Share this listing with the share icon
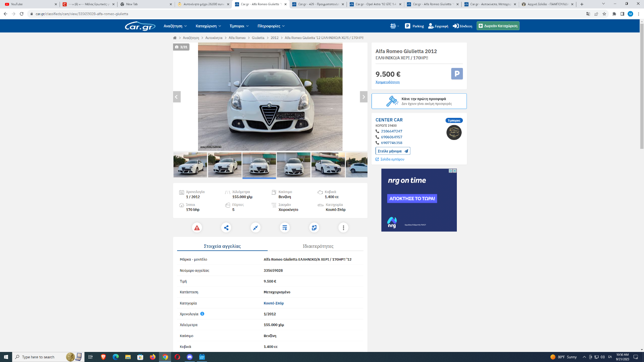 (226, 228)
